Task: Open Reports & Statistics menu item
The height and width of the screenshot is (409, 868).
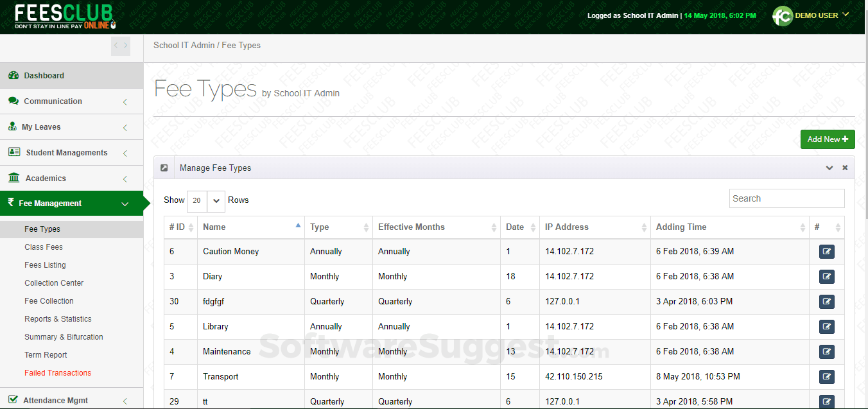Action: coord(58,319)
